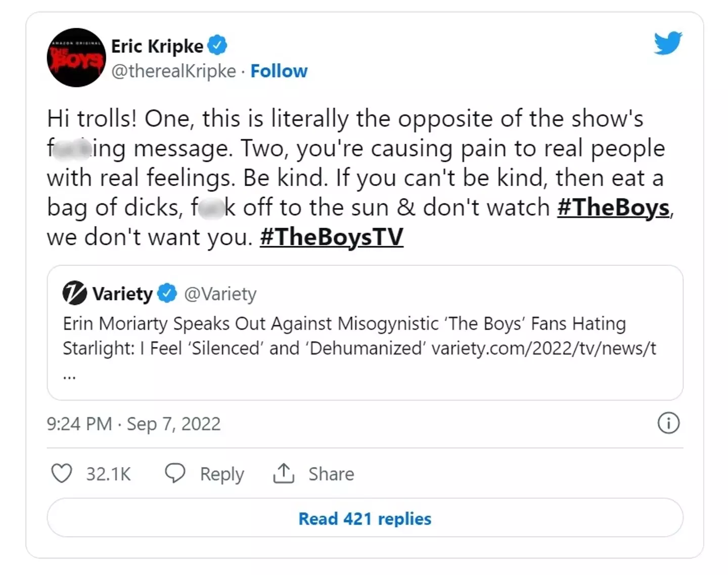Click the Variety circle logo

click(x=75, y=293)
